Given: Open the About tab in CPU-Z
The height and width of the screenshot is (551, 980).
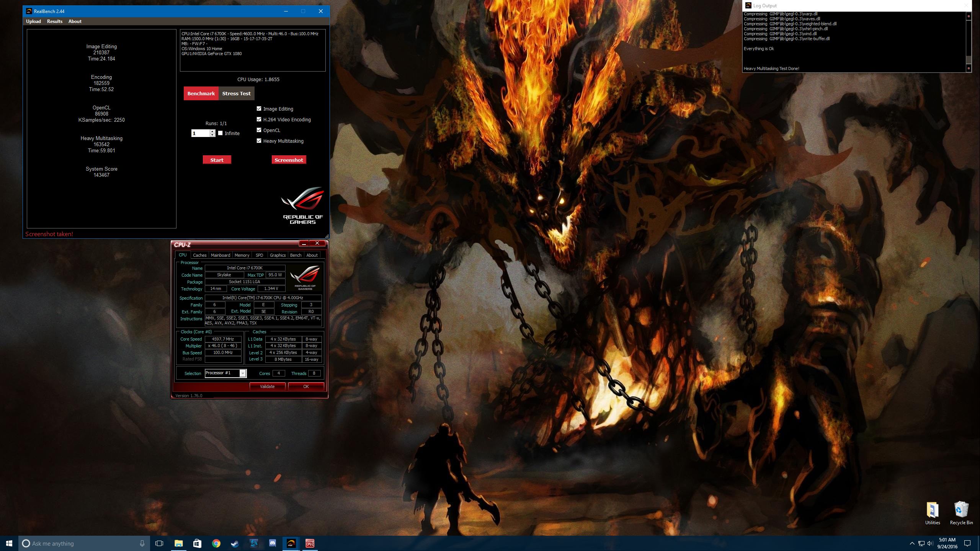Looking at the screenshot, I should pyautogui.click(x=312, y=255).
